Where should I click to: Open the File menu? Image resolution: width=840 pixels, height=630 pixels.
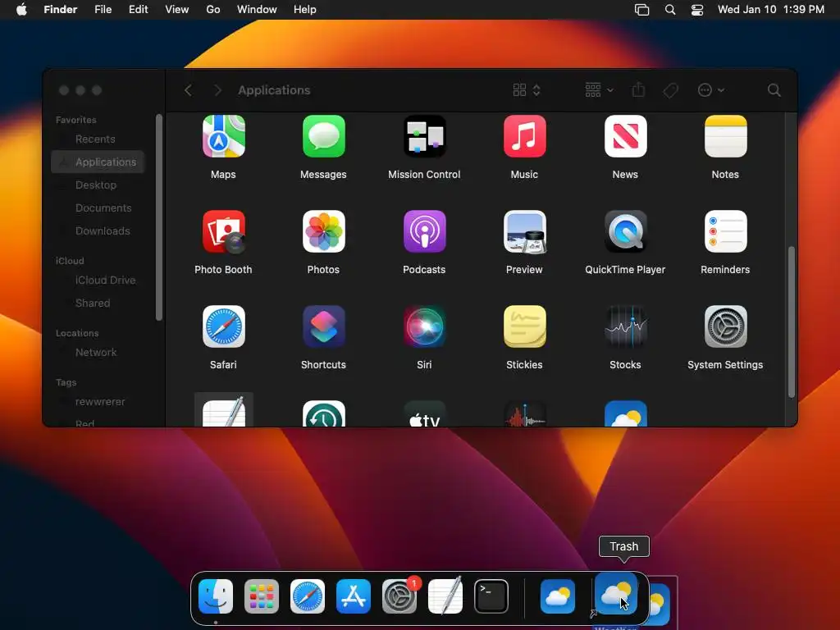click(x=103, y=9)
